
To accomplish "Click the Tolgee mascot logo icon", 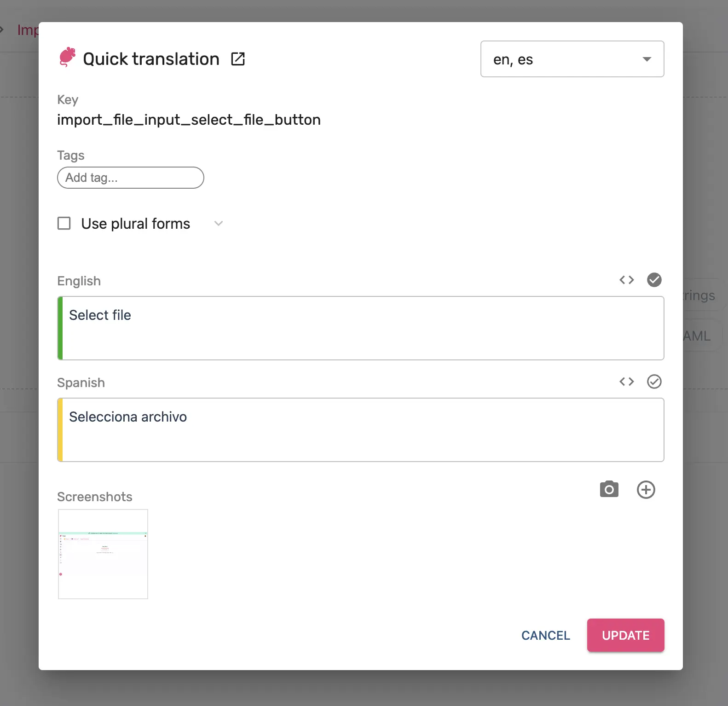I will click(x=67, y=58).
